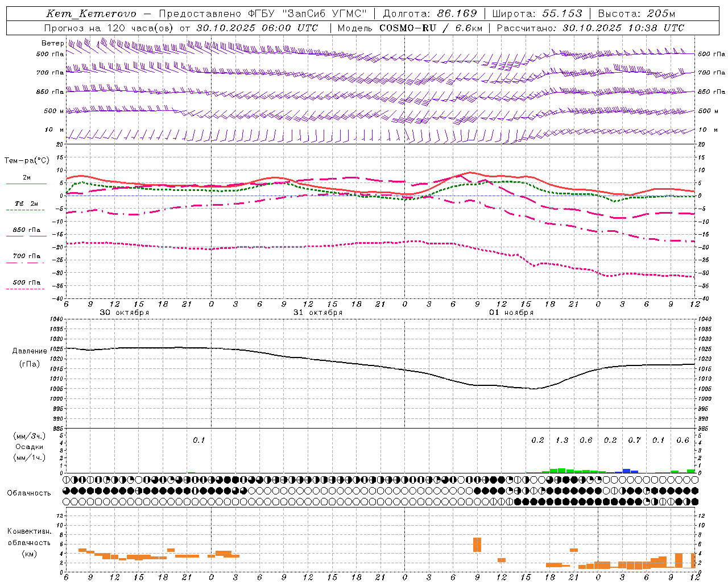728x582 pixels.
Task: Click the (мм/1ч.) hourly precipitation unit
Action: point(30,458)
